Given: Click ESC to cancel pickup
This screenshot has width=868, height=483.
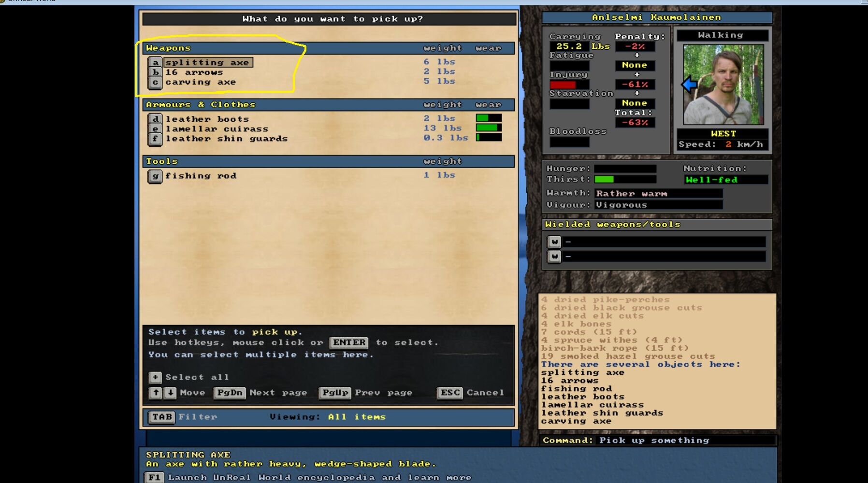Looking at the screenshot, I should [450, 393].
